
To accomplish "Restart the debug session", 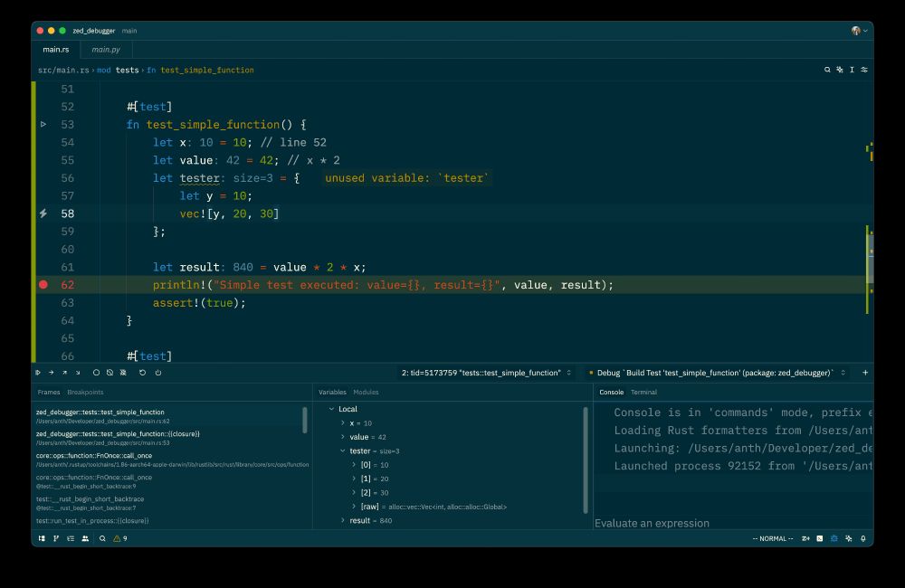I will point(143,373).
